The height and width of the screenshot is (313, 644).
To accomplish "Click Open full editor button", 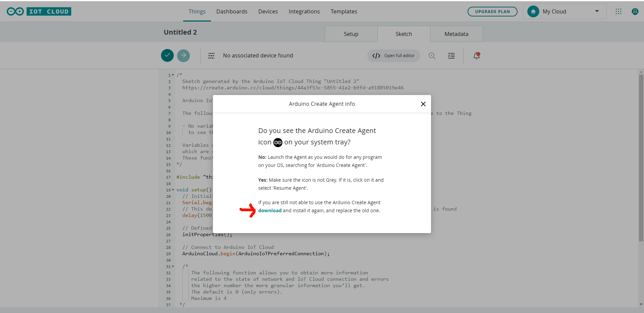I will (x=394, y=56).
